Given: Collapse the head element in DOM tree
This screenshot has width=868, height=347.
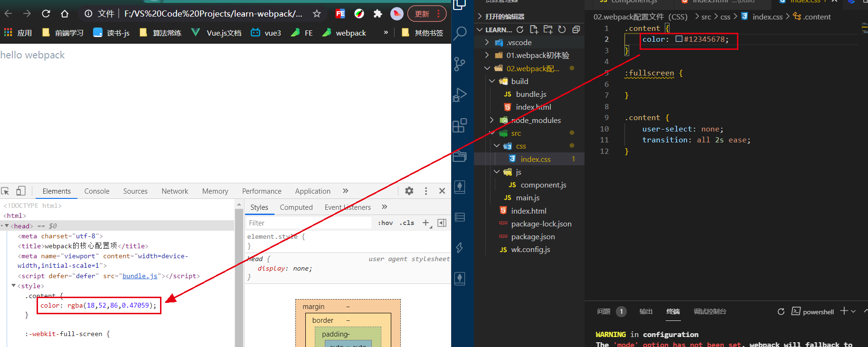Looking at the screenshot, I should point(7,226).
